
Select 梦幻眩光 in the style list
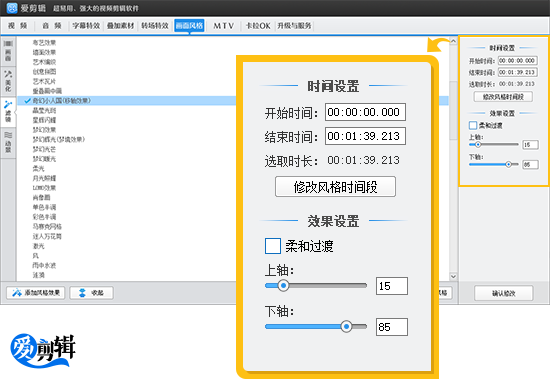pyautogui.click(x=44, y=159)
